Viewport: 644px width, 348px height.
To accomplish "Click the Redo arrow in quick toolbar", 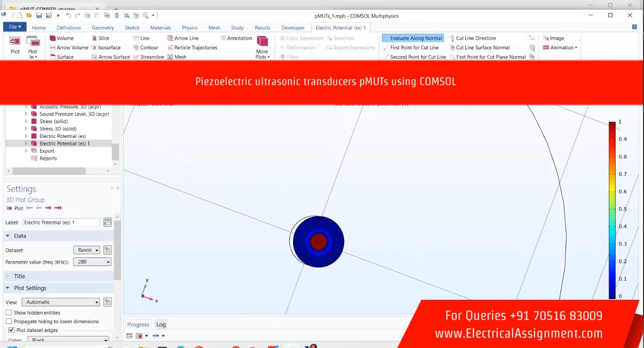I will (78, 16).
